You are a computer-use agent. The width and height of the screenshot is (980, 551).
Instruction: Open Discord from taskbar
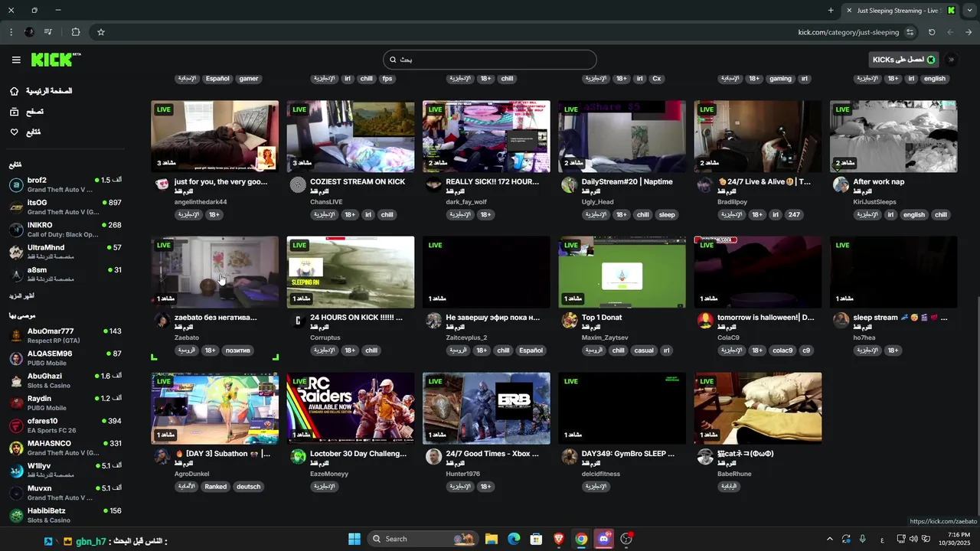coord(604,539)
